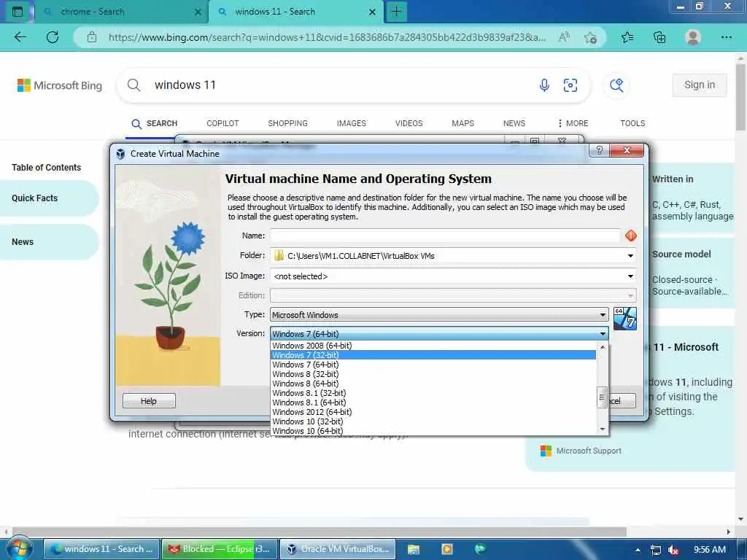
Task: Select Windows 10 (32-bit) version
Action: tap(433, 421)
